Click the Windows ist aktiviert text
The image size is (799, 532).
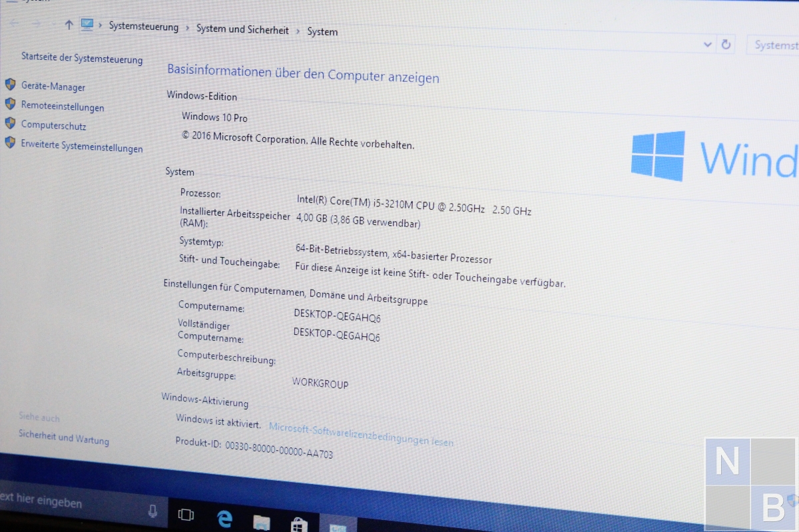(x=218, y=421)
